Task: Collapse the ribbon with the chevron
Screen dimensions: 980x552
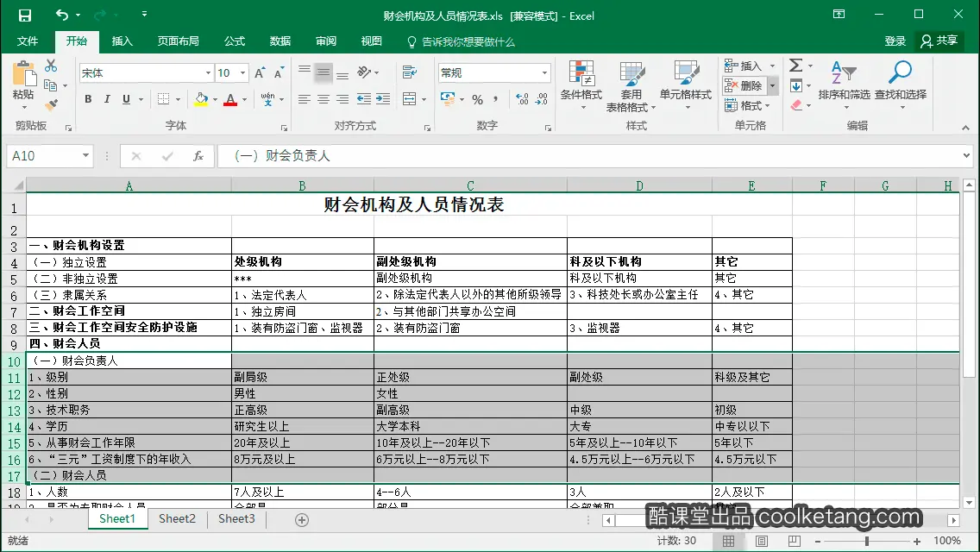Action: tap(965, 128)
